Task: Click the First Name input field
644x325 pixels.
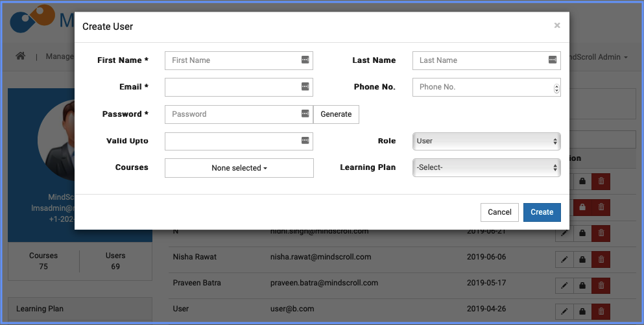Action: pos(239,60)
